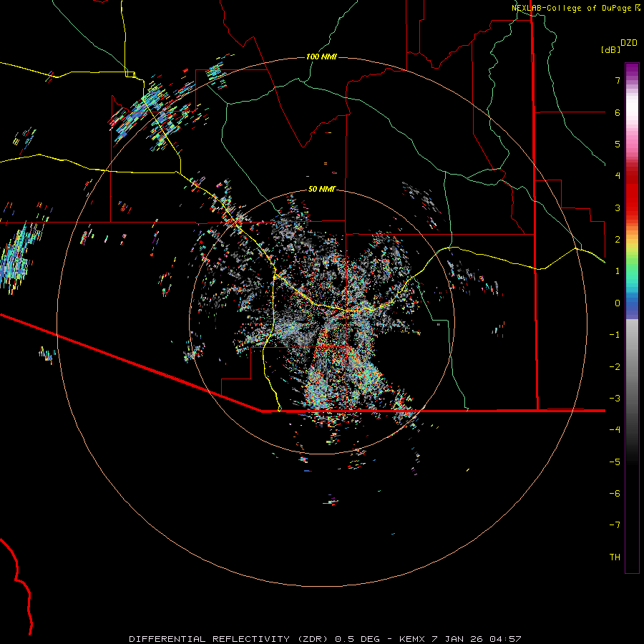Screen dimensions: 644x644
Task: Click the [dB] units label
Action: [x=610, y=49]
